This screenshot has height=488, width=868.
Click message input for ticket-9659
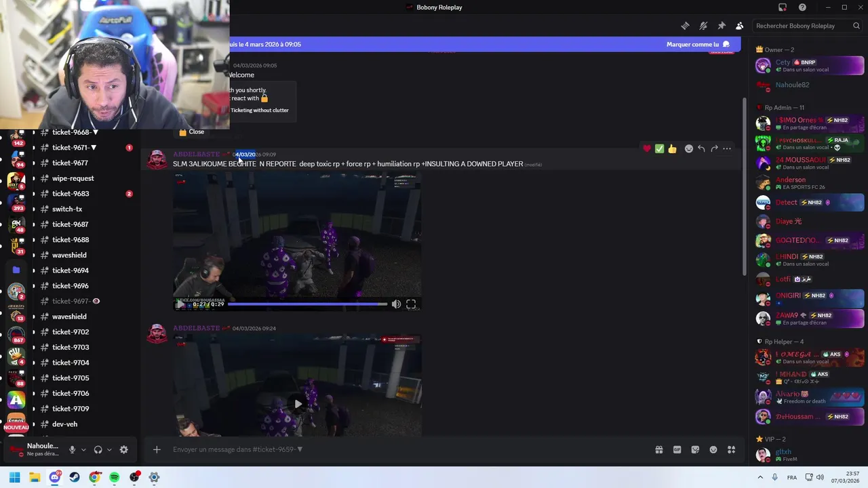click(x=407, y=449)
